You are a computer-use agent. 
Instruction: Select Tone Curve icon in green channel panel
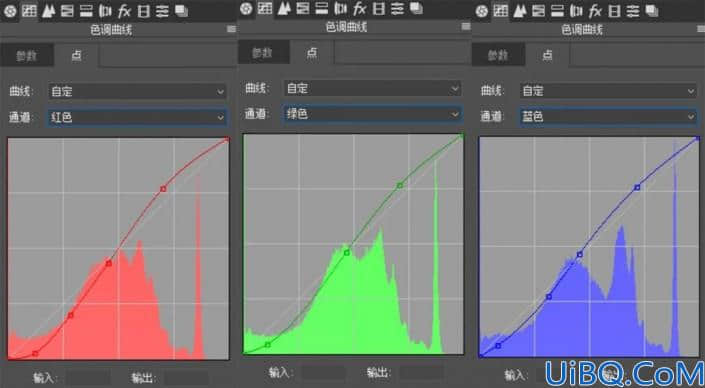coord(265,8)
